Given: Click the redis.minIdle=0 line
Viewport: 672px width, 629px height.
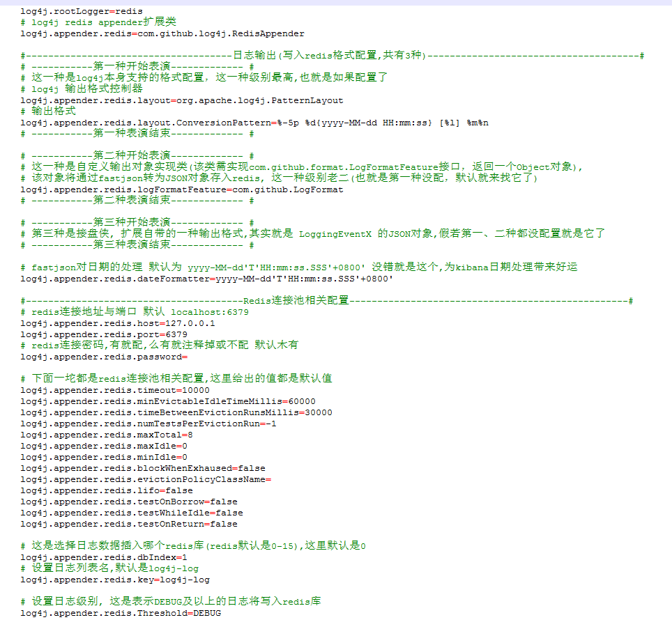Looking at the screenshot, I should click(104, 457).
